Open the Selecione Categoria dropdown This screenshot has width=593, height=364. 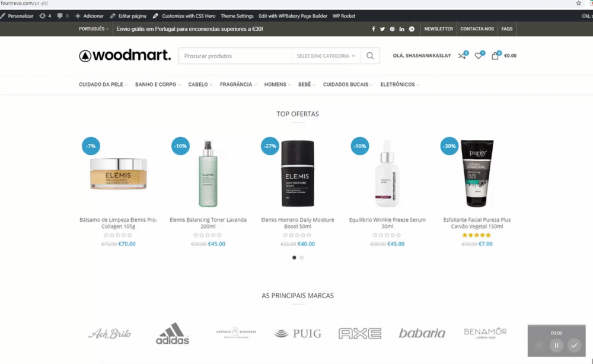[326, 56]
